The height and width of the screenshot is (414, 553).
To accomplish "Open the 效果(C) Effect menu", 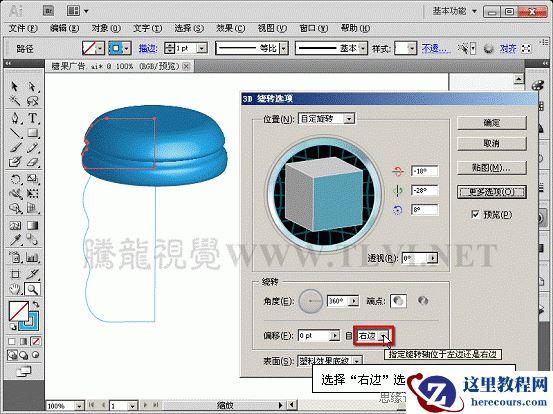I will point(231,28).
